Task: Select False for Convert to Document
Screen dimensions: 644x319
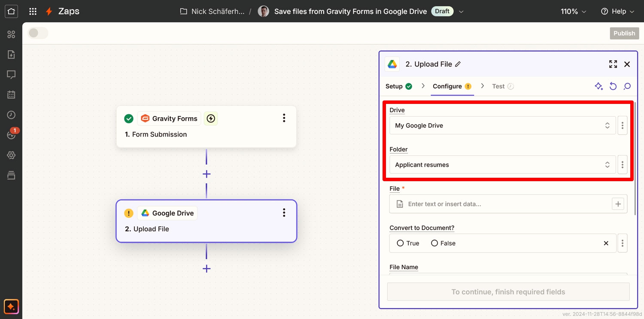Action: 443,243
